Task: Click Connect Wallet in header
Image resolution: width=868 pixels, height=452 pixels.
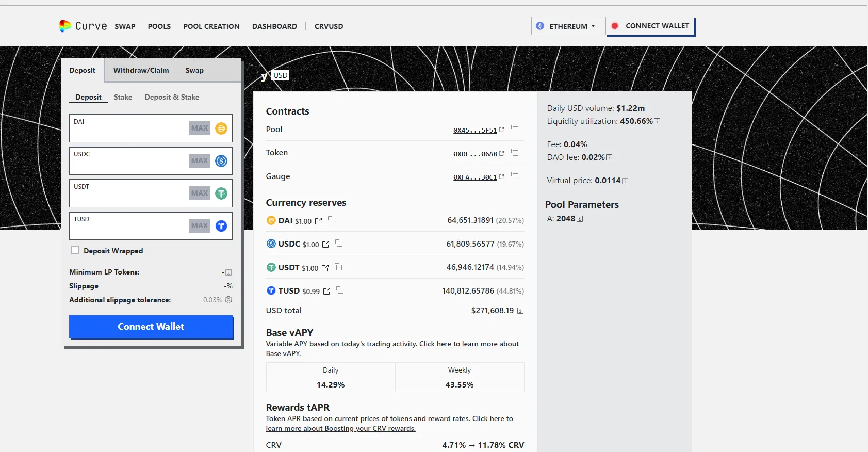Action: click(x=650, y=26)
